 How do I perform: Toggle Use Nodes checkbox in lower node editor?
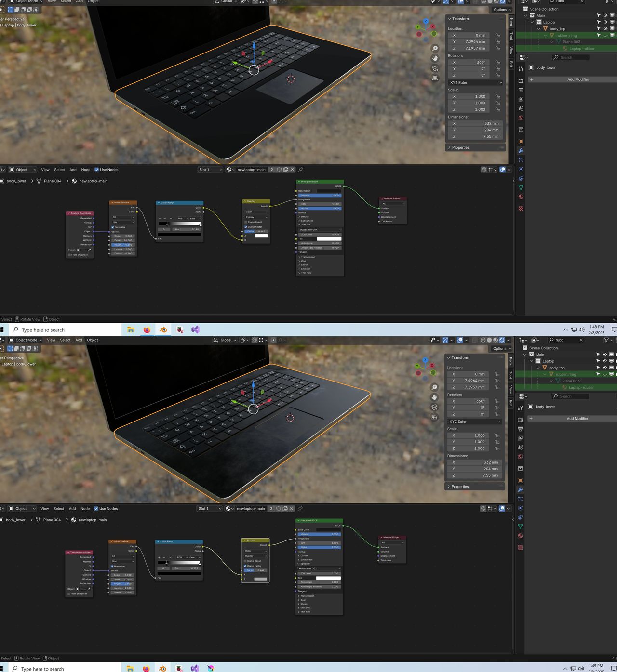96,509
